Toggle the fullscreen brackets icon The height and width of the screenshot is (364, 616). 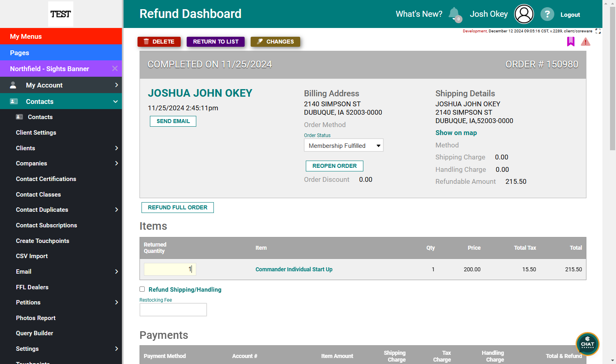[598, 31]
